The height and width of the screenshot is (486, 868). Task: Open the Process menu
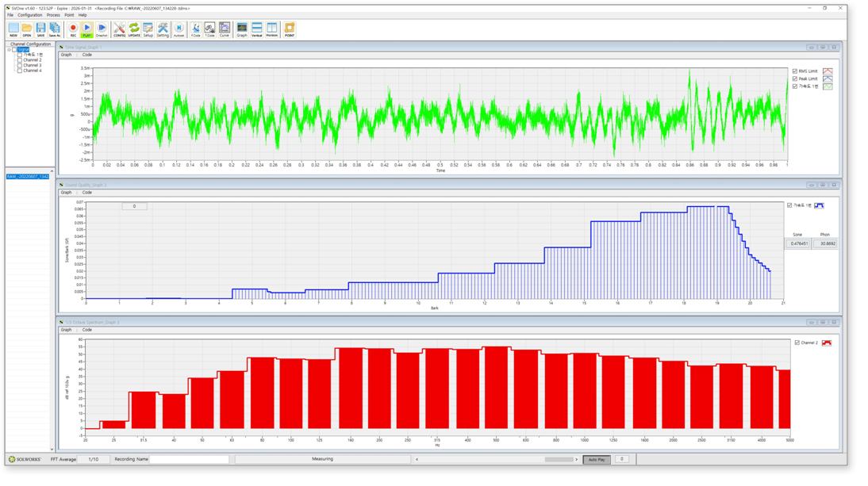point(53,15)
